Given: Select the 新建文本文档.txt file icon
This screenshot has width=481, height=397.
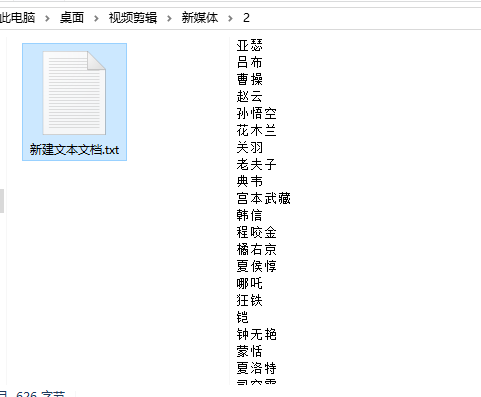Looking at the screenshot, I should click(x=74, y=93).
